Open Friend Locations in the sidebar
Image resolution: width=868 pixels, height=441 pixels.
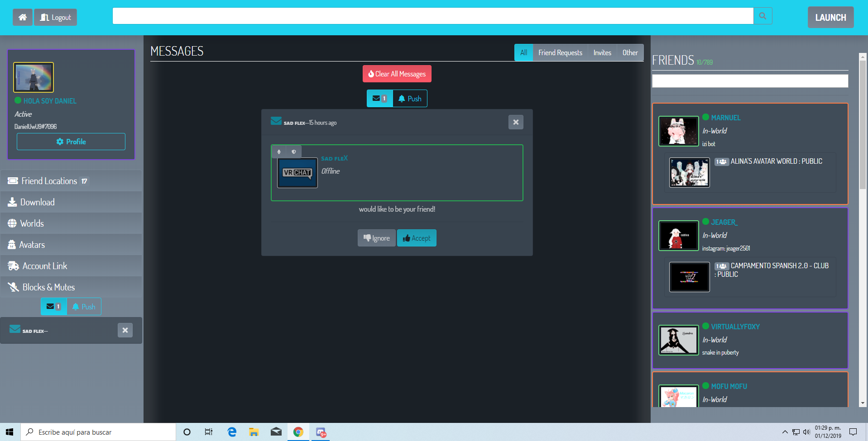pyautogui.click(x=71, y=181)
